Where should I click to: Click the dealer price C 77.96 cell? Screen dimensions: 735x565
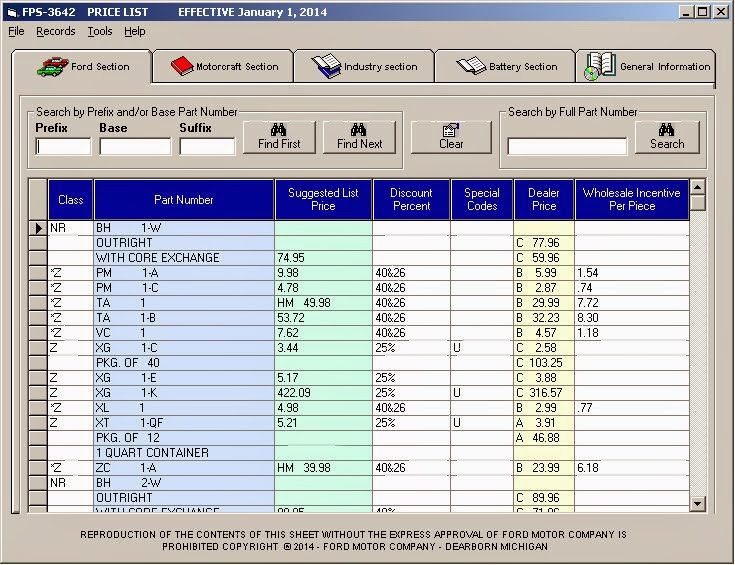[544, 243]
